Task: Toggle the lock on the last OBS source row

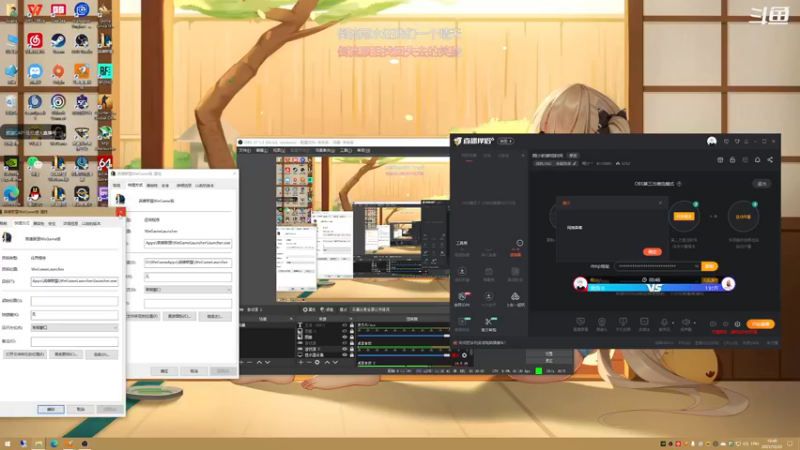Action: click(352, 355)
